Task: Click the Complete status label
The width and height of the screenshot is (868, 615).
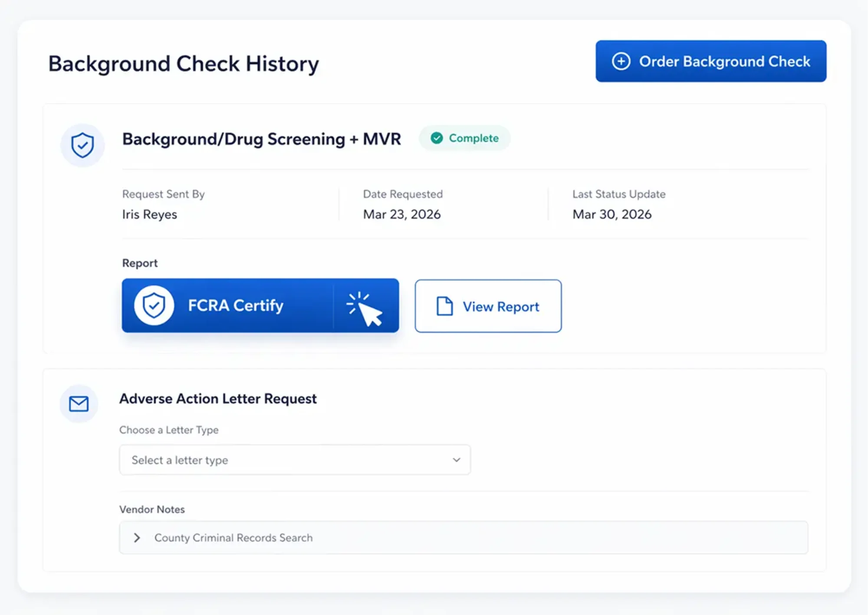Action: tap(473, 138)
